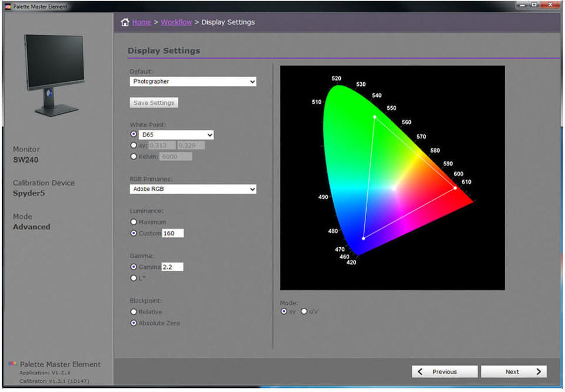Choose Maximum luminance
Image resolution: width=565 pixels, height=392 pixels.
(x=134, y=222)
